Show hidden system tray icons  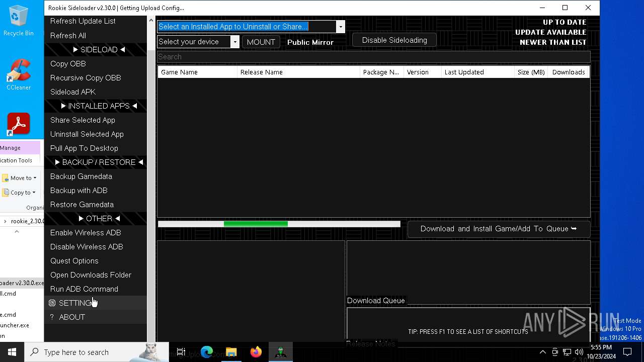pos(542,352)
